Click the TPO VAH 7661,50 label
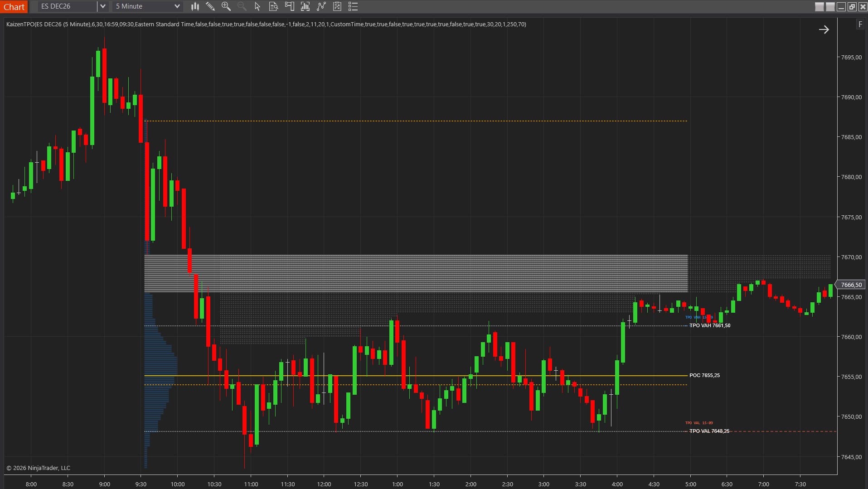The image size is (868, 489). click(x=710, y=325)
